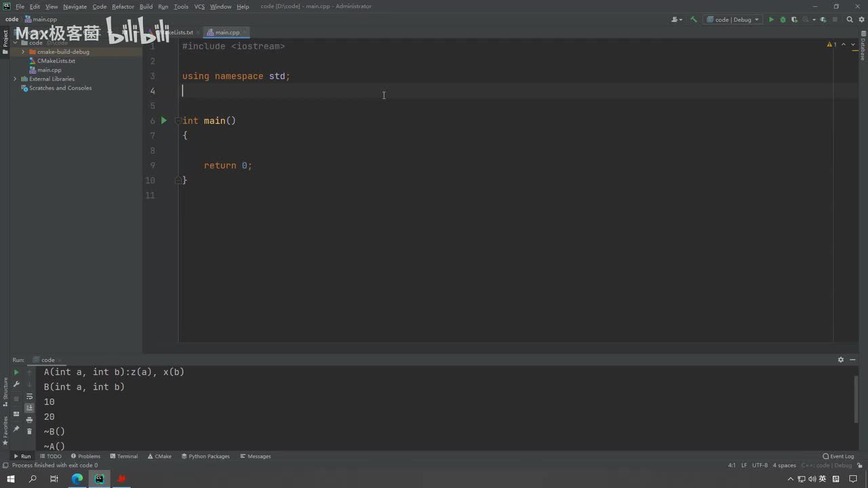Screen dimensions: 868x488
Task: Open the profiler dropdown arrow in the toolbar
Action: [814, 20]
